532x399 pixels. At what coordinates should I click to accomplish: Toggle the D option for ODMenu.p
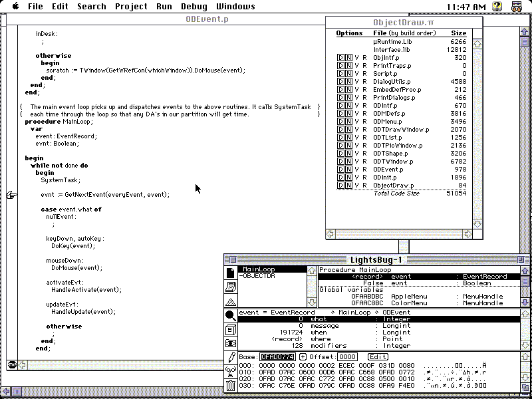[x=341, y=122]
